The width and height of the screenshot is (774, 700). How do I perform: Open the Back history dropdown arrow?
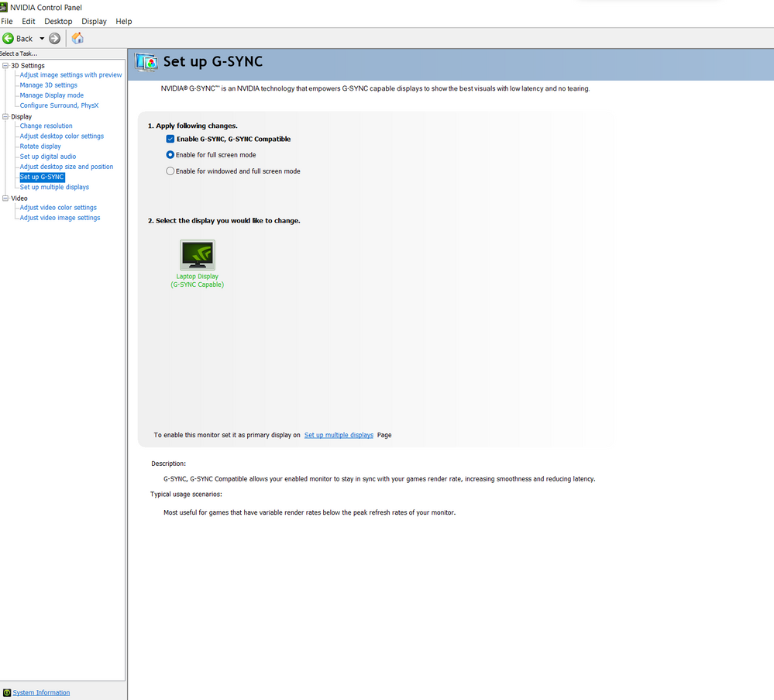(x=42, y=39)
